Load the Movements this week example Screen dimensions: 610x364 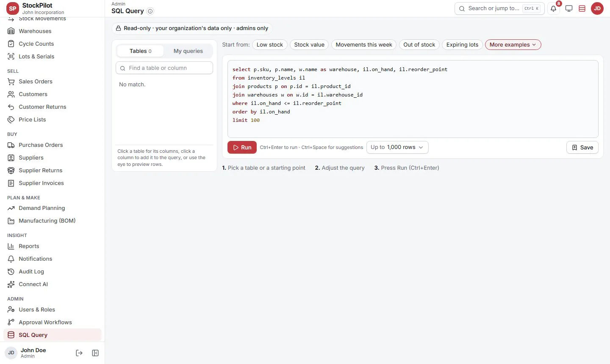tap(364, 44)
